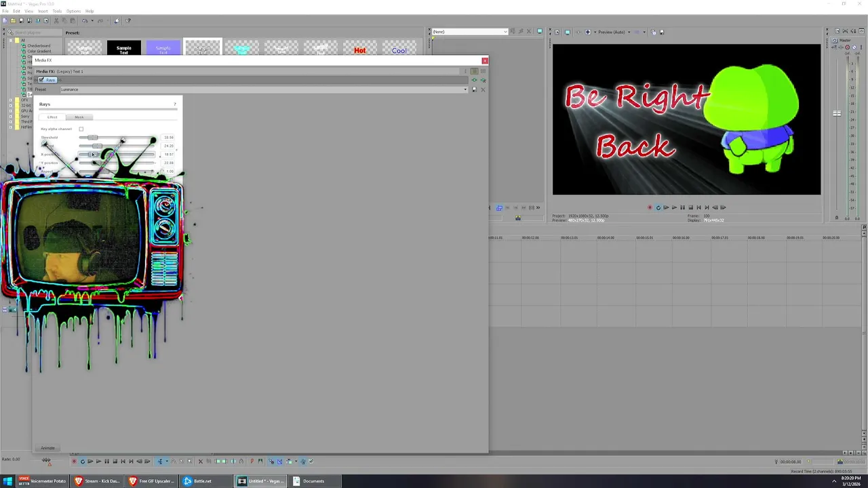
Task: Open the View menu
Action: [x=29, y=11]
